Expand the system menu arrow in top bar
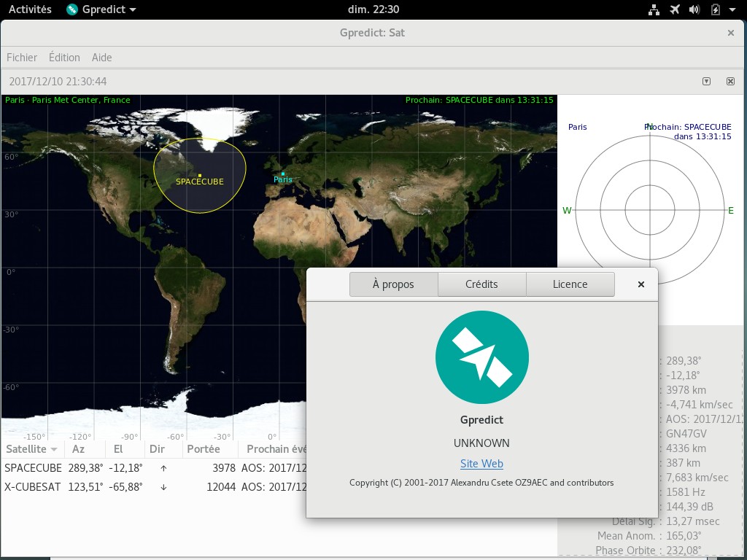The height and width of the screenshot is (560, 747). click(x=732, y=9)
